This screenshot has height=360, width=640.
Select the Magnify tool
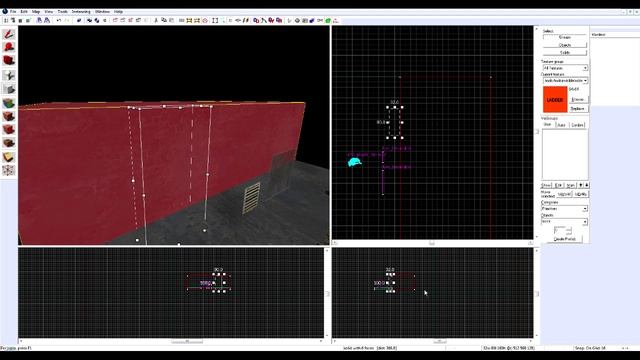coord(9,47)
